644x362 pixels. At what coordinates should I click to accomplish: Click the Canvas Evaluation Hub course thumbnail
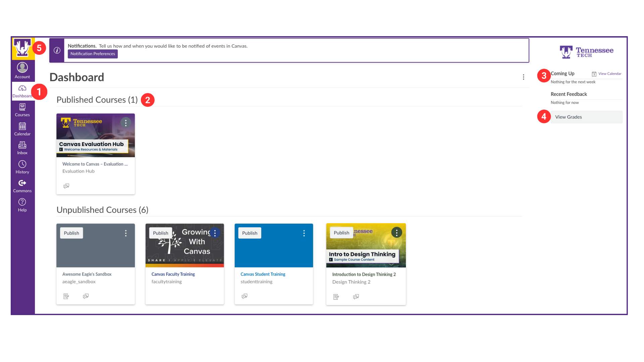[95, 135]
